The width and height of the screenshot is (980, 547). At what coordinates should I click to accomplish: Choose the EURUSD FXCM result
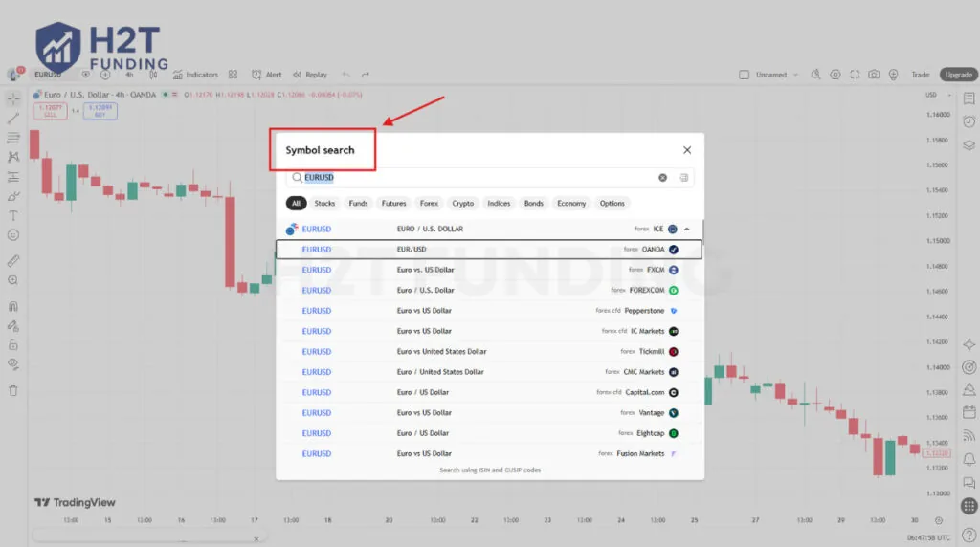click(x=489, y=270)
